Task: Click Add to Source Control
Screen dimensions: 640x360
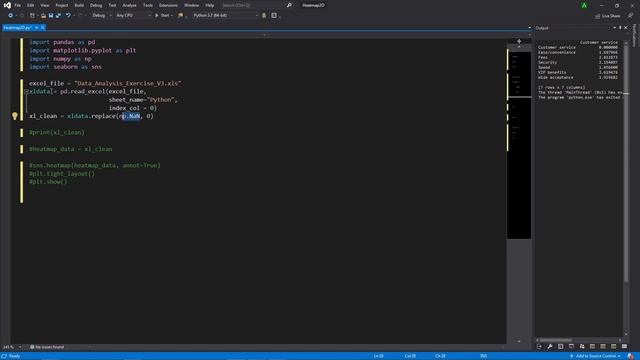Action: (596, 356)
